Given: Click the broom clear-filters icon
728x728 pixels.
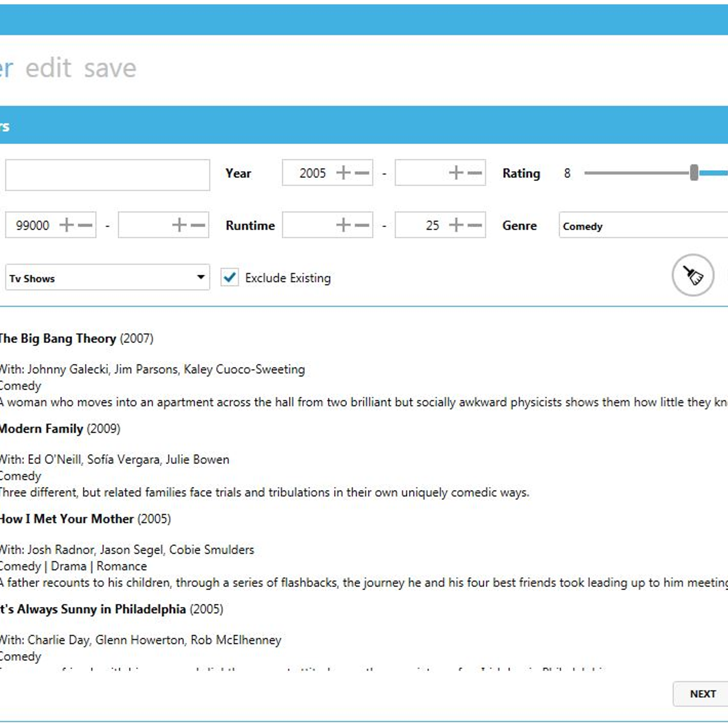Looking at the screenshot, I should (693, 275).
